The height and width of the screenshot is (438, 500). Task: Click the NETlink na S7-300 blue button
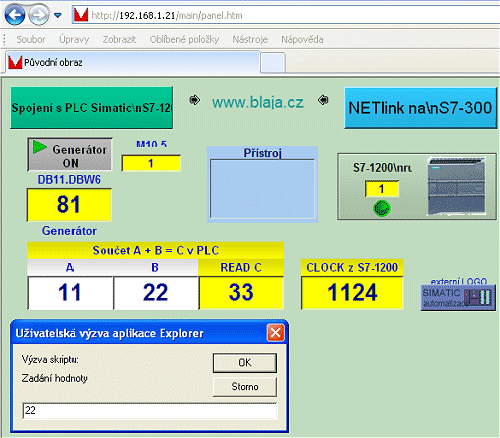(420, 108)
